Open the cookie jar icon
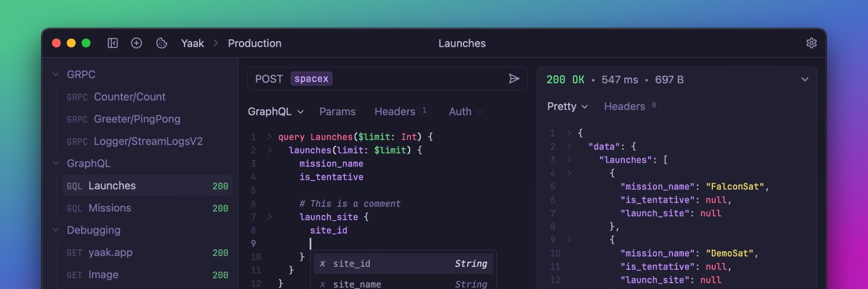Image resolution: width=868 pixels, height=289 pixels. pyautogui.click(x=162, y=43)
